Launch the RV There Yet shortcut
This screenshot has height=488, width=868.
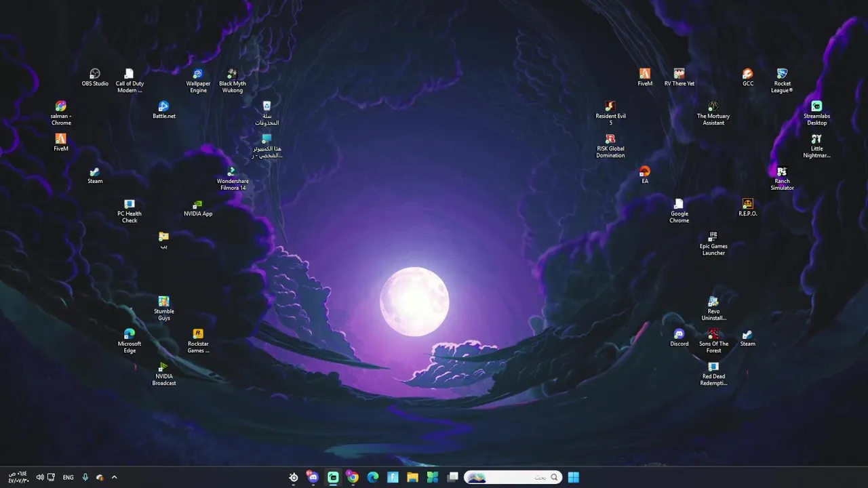click(x=679, y=77)
